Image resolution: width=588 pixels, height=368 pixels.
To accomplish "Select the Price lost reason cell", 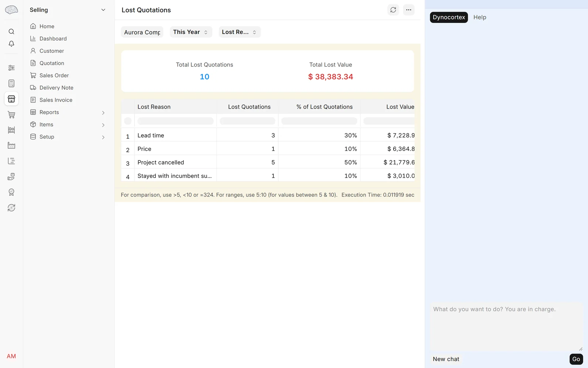I will [175, 149].
